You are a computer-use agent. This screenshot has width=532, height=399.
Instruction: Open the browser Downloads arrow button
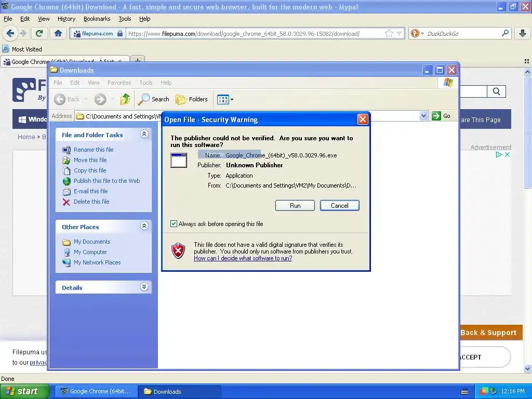click(x=523, y=33)
